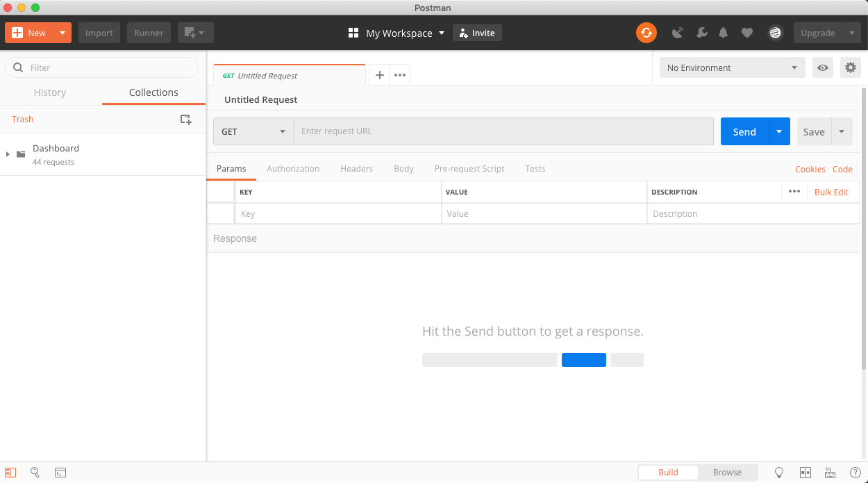Open the Runner
This screenshot has height=483, width=868.
pyautogui.click(x=149, y=33)
